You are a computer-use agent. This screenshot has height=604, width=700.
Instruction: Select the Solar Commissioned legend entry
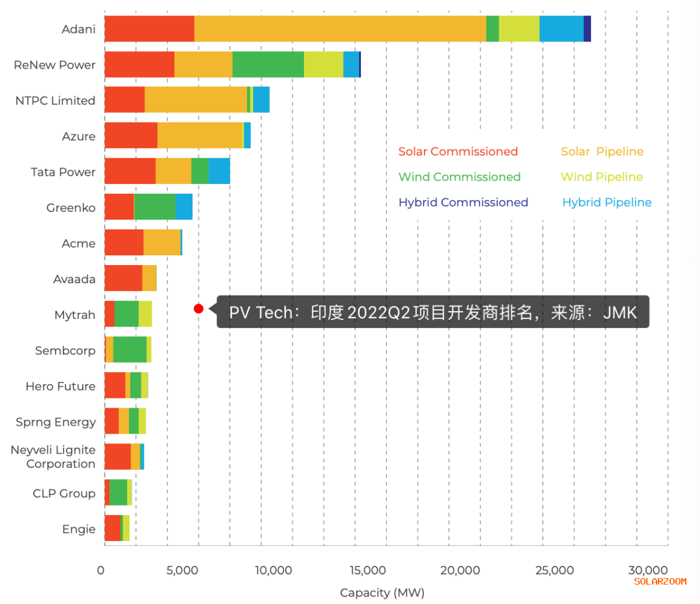click(x=458, y=152)
